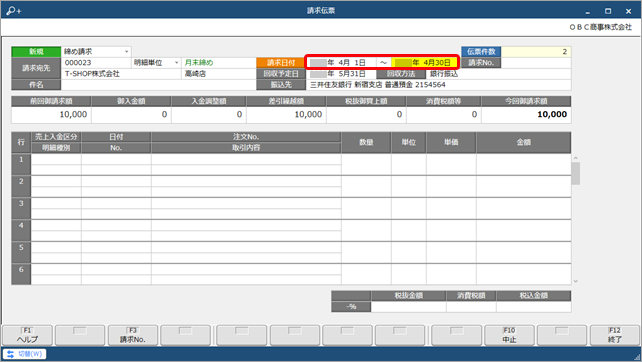Click the F3 請求No. function key button
The height and width of the screenshot is (362, 642).
pyautogui.click(x=133, y=335)
